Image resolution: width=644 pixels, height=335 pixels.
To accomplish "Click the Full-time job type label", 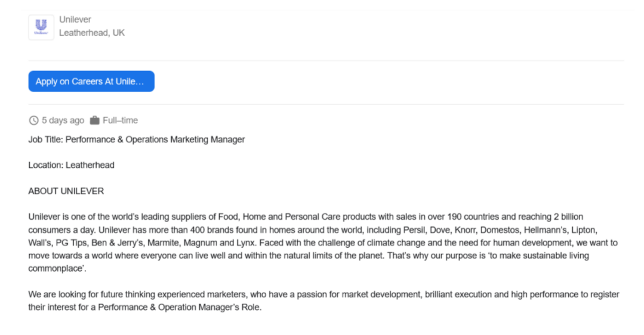I will point(121,121).
